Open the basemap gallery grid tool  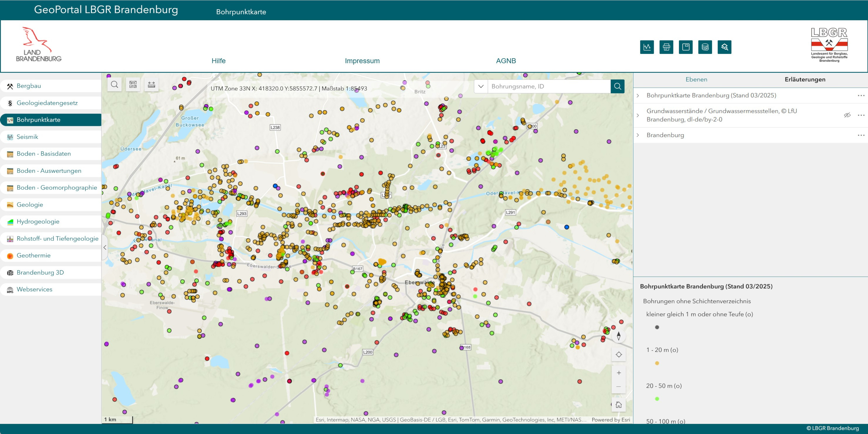[x=133, y=84]
